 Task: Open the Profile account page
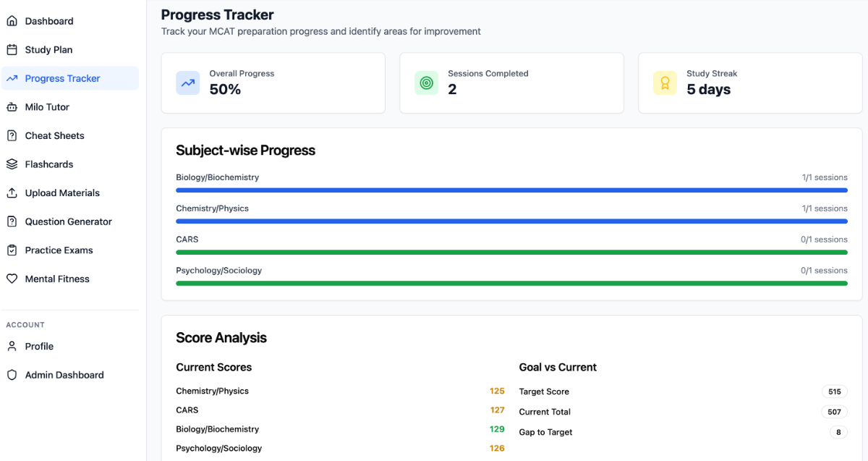click(x=39, y=347)
